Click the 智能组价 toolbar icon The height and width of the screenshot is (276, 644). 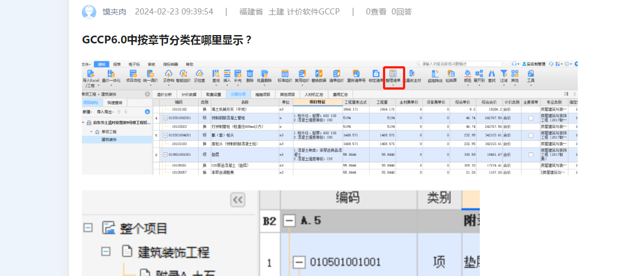tap(184, 73)
